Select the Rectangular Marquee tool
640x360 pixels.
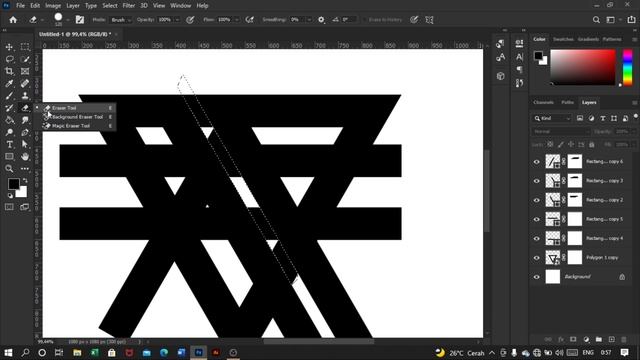(x=25, y=47)
